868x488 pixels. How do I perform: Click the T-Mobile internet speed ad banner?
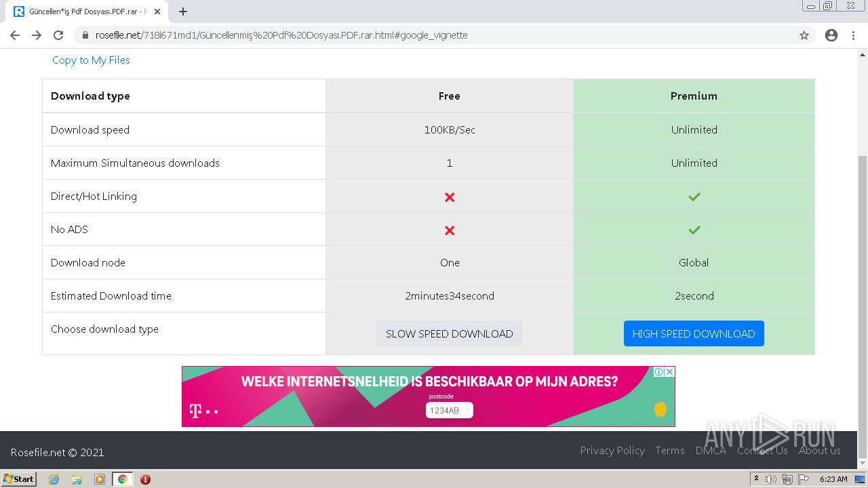click(429, 396)
